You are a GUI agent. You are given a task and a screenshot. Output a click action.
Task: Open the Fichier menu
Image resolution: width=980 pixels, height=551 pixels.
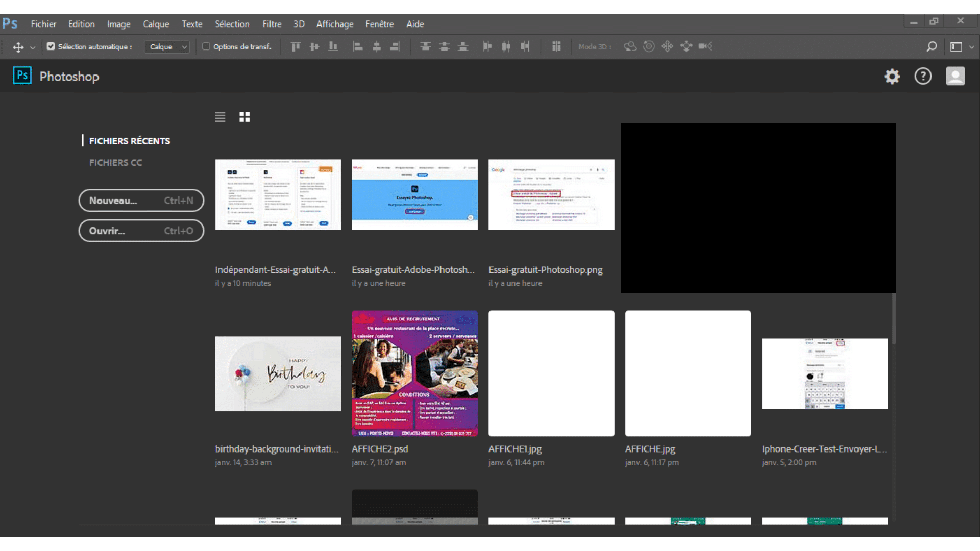pos(43,24)
